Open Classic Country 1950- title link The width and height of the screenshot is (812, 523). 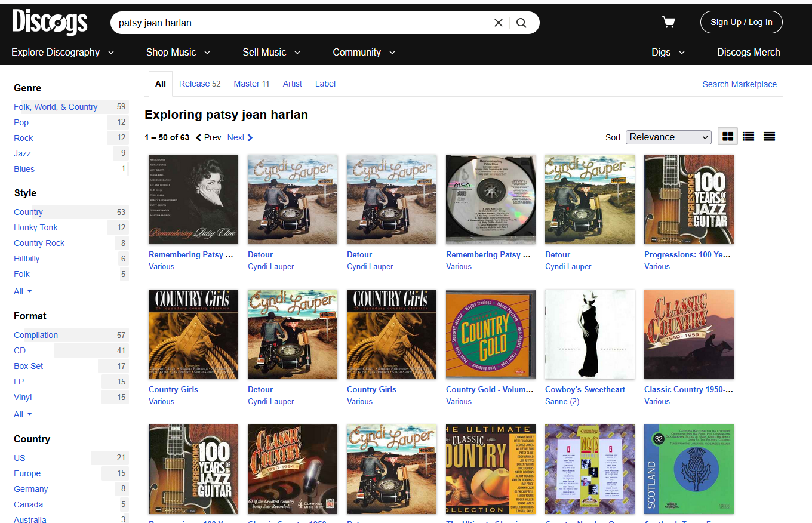[689, 389]
